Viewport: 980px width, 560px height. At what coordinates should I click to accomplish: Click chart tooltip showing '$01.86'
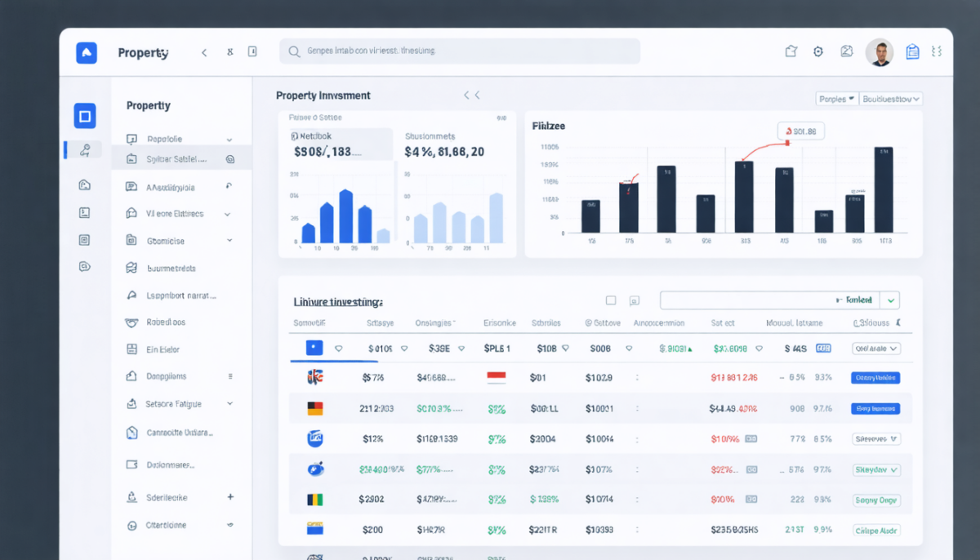tap(800, 131)
